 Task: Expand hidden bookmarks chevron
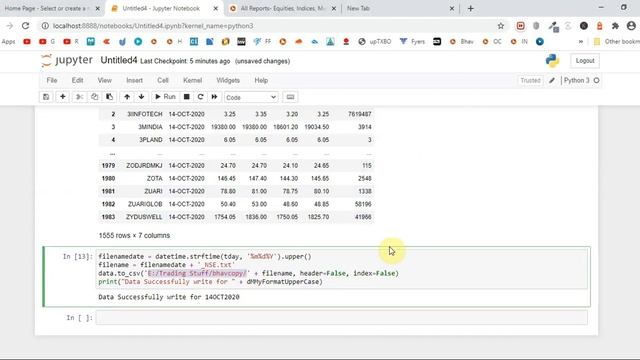[x=580, y=42]
